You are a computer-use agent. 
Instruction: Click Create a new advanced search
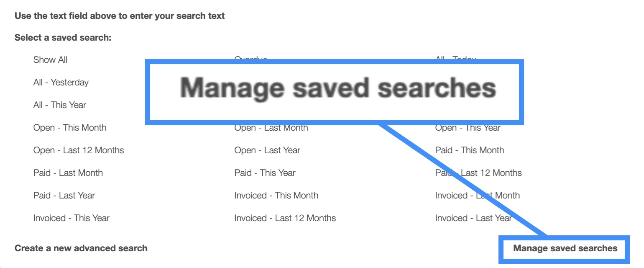(x=81, y=248)
